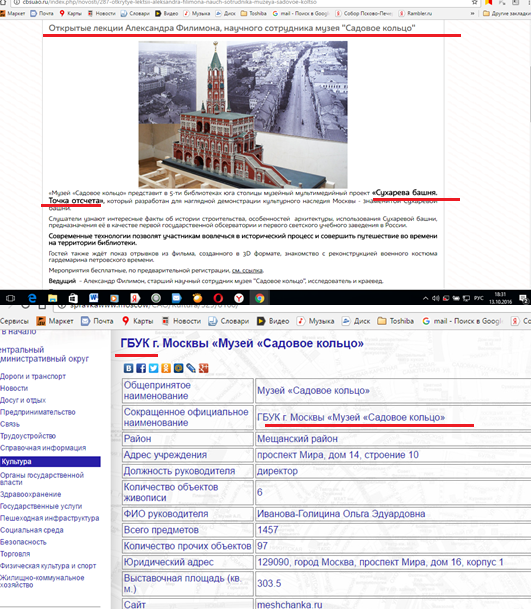This screenshot has height=609, width=531.
Task: Open Rambler.ru bookmark in upper browser
Action: point(415,13)
